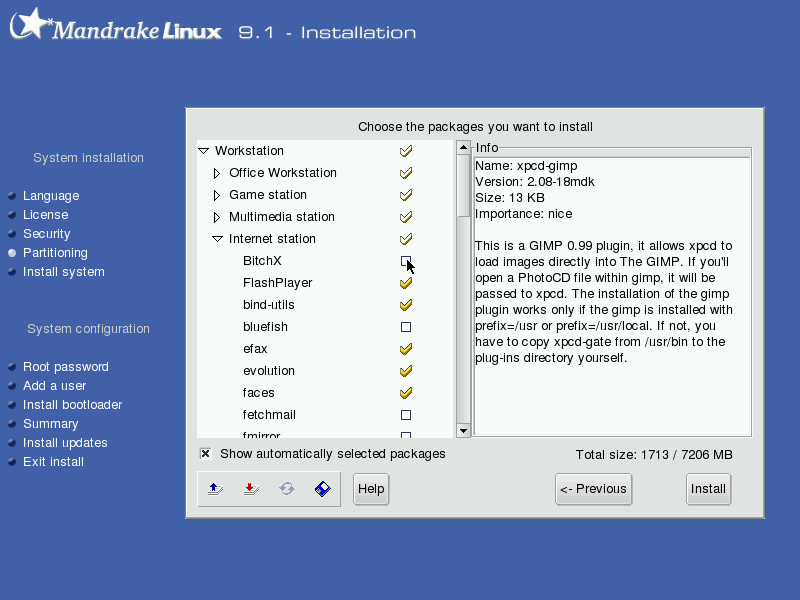Click the Workstation group checkmark icon
This screenshot has width=800, height=600.
(x=406, y=151)
